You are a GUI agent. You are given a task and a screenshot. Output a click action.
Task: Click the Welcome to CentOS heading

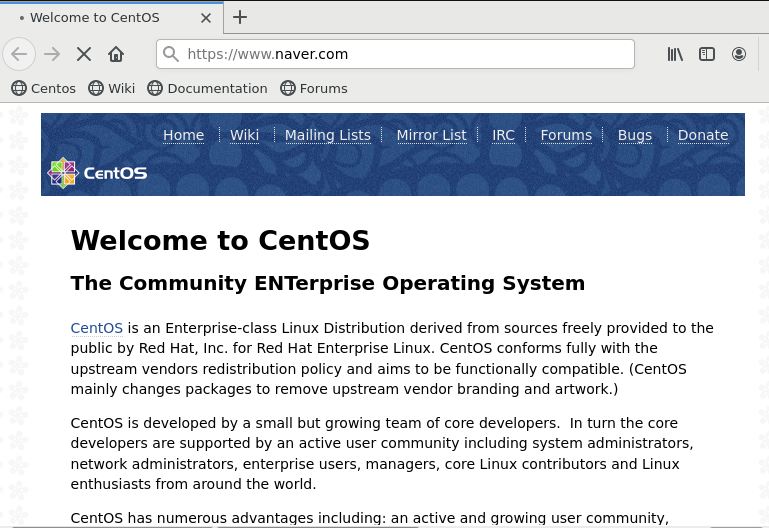point(220,240)
